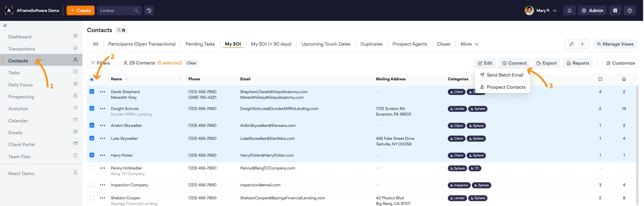Viewport: 644px width, 206px height.
Task: Uncheck the Luke Skywalker row
Action: coord(92,138)
